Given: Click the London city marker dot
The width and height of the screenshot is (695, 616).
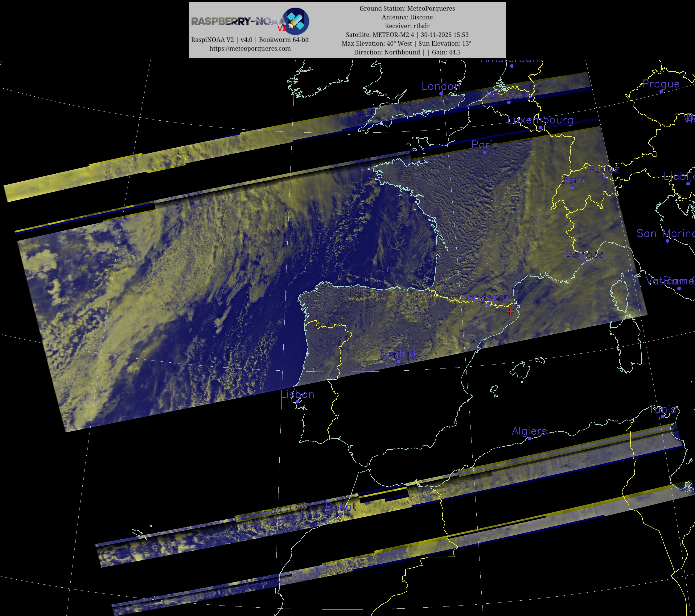Looking at the screenshot, I should pyautogui.click(x=441, y=93).
